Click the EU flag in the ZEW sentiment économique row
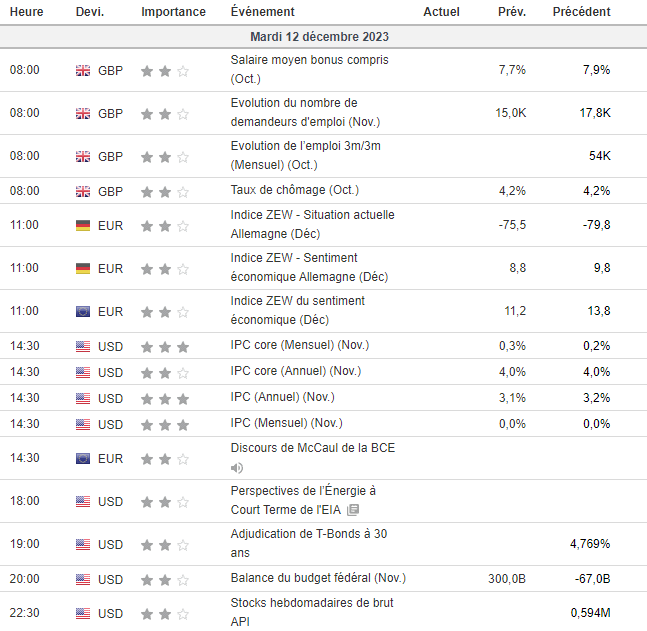The height and width of the screenshot is (631, 647). click(x=83, y=311)
